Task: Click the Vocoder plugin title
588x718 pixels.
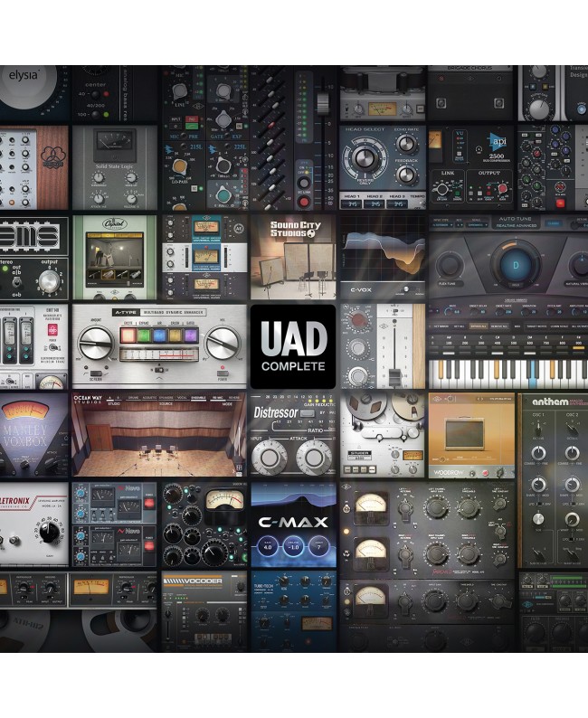Action: [x=193, y=581]
